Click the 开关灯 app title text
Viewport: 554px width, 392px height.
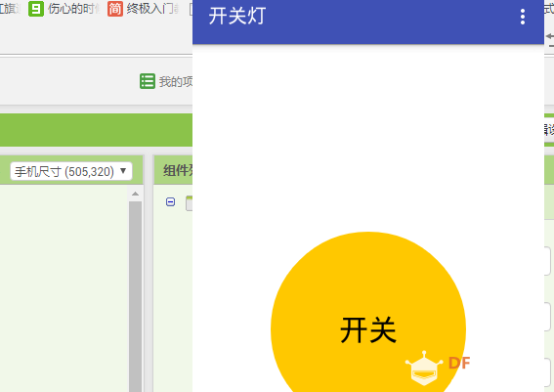click(x=237, y=17)
